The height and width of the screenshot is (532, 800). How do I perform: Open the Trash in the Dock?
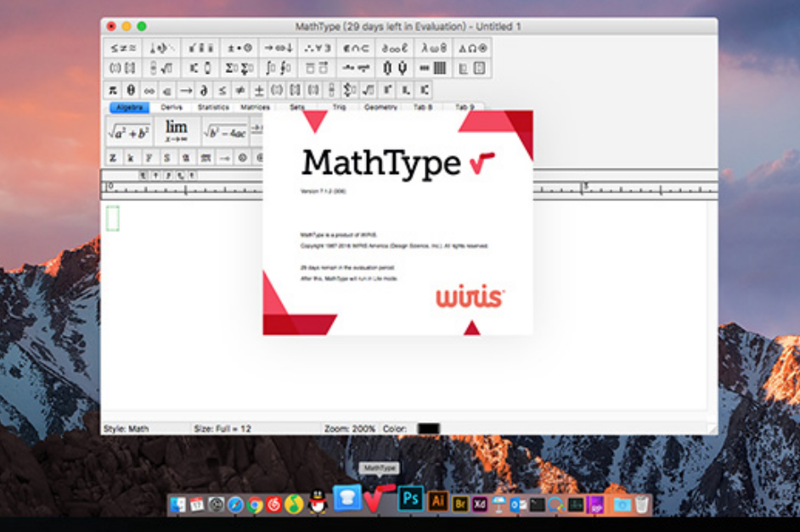tap(642, 505)
